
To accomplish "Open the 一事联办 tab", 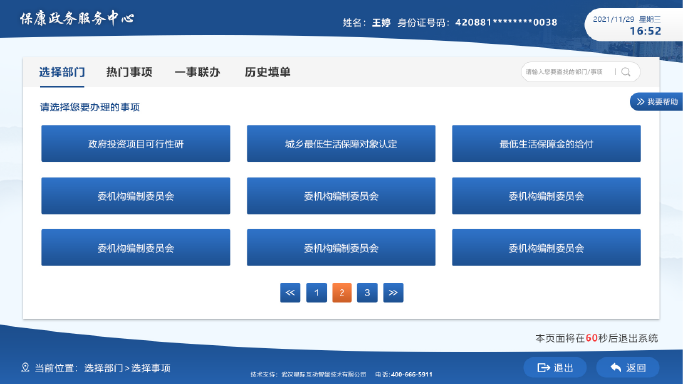I will [x=197, y=72].
